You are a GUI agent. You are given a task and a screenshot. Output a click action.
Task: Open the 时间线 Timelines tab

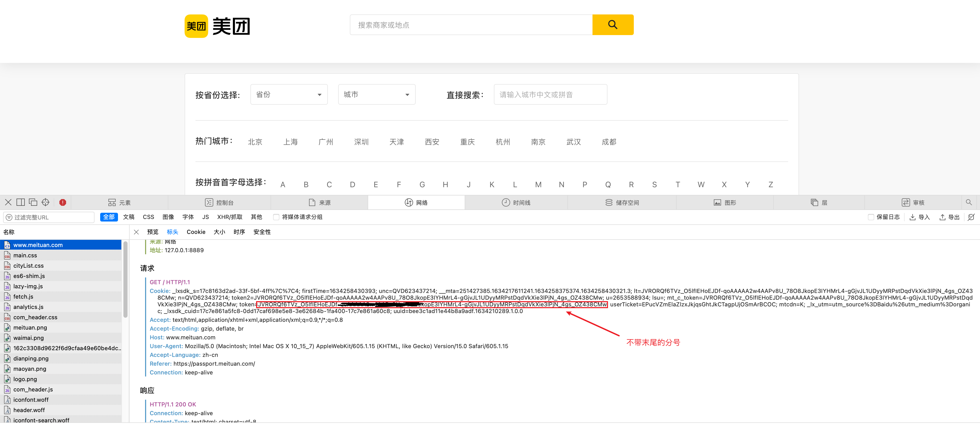516,202
